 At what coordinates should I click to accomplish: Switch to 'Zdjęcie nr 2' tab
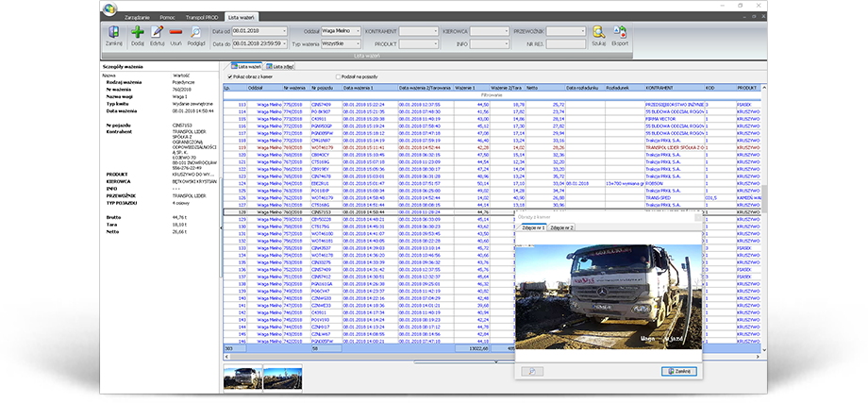click(562, 227)
